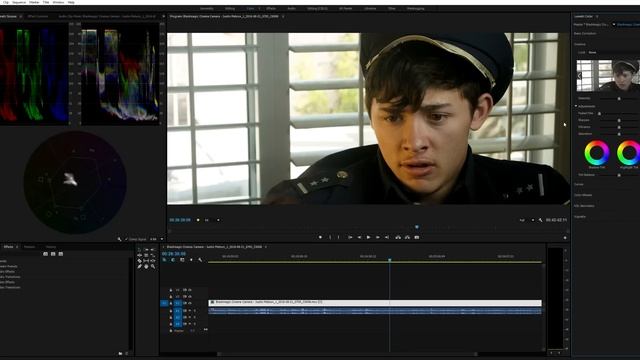Screen dimensions: 640x360
Task: Click the Shadow Tint color wheel
Action: tap(597, 153)
